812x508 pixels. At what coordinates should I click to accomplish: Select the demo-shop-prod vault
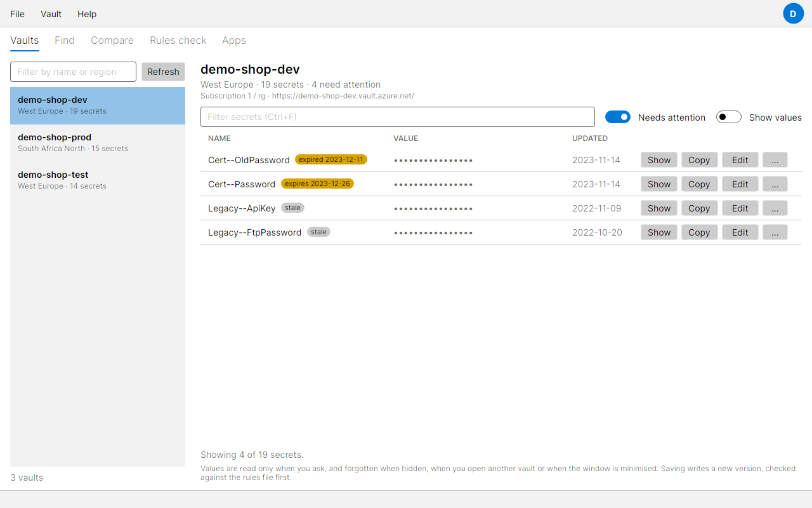pyautogui.click(x=98, y=143)
